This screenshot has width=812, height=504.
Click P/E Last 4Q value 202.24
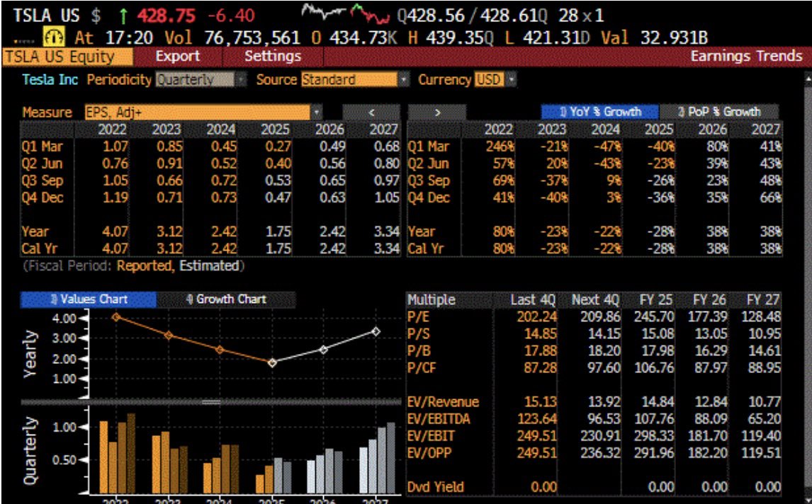(537, 316)
